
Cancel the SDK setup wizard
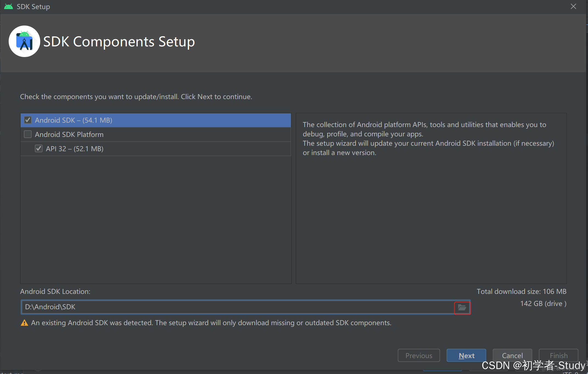(512, 356)
